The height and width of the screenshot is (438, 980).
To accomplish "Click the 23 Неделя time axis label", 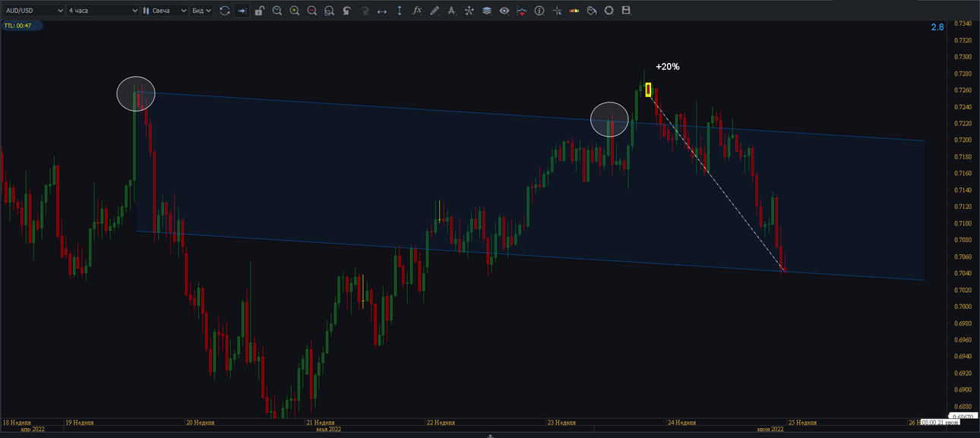I will 561,422.
